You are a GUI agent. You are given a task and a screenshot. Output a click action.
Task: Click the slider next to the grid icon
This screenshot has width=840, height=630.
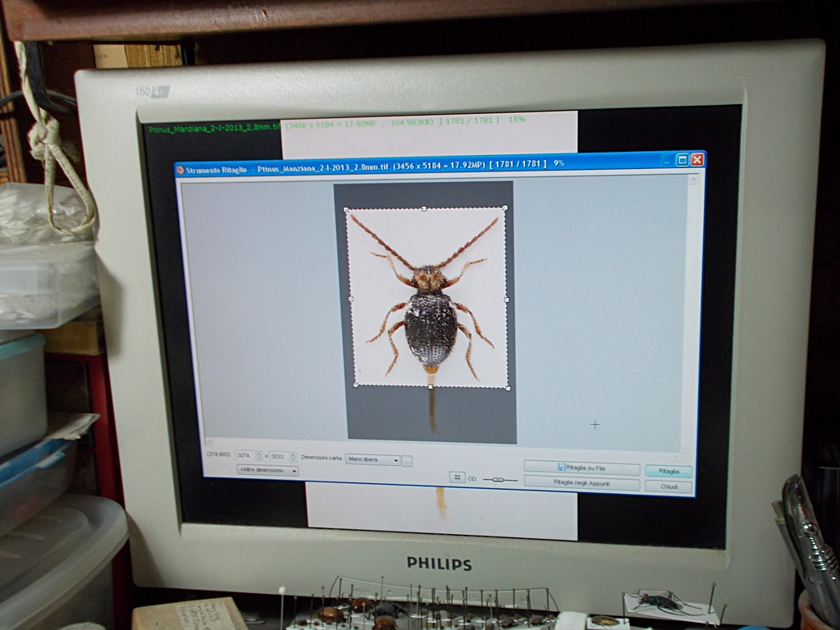pyautogui.click(x=499, y=479)
